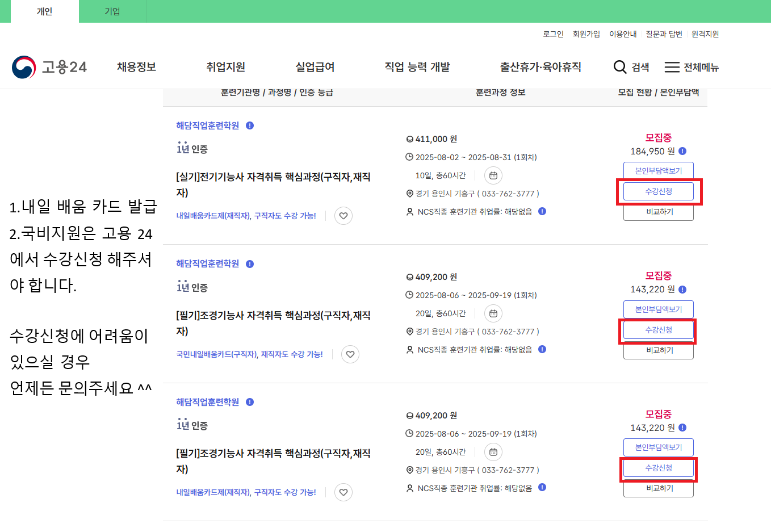The height and width of the screenshot is (532, 771).
Task: Open [필기]조경기능사 title above 국민내일배움카드(구직자) link
Action: pyautogui.click(x=273, y=323)
